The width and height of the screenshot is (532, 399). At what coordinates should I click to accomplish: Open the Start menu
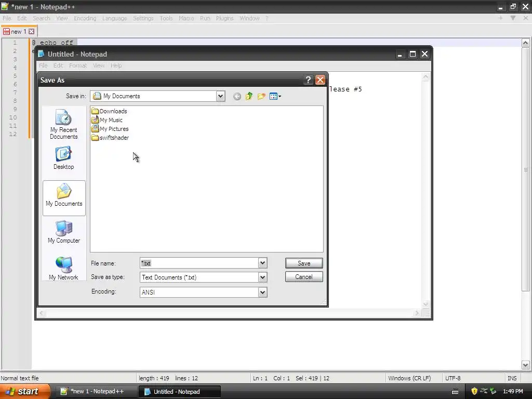pos(24,391)
